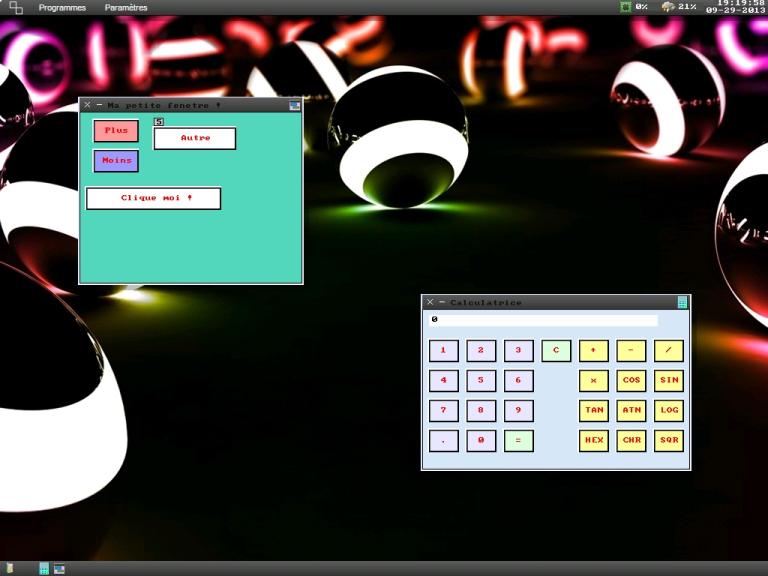Click the small counter label showing 5

pyautogui.click(x=159, y=121)
